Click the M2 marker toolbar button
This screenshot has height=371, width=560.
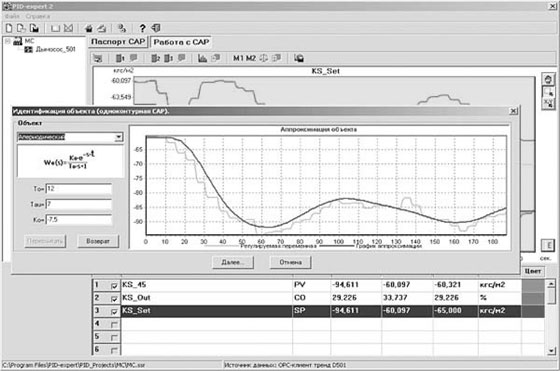click(251, 58)
